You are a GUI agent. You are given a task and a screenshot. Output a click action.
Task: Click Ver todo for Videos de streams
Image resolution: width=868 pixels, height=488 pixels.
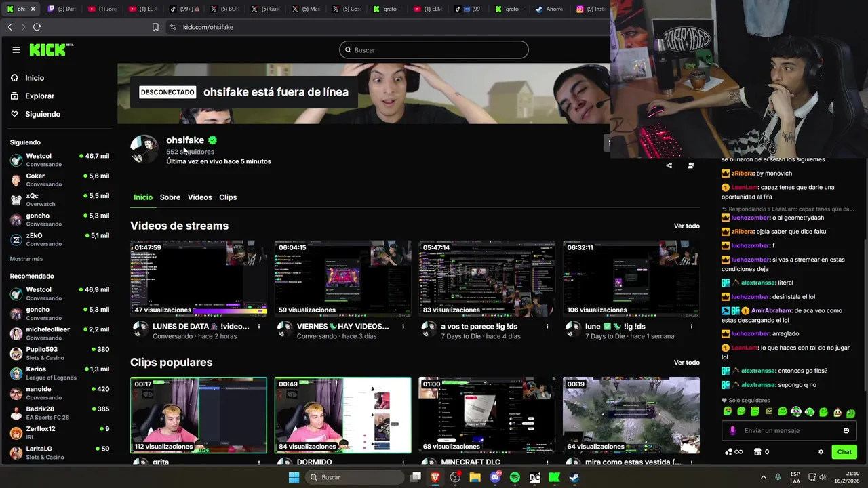687,226
